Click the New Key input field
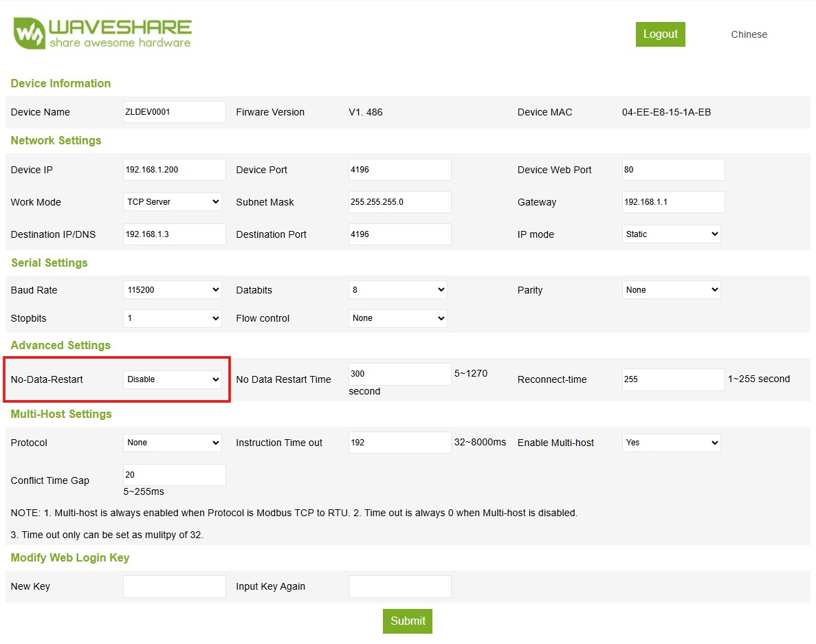 click(174, 586)
